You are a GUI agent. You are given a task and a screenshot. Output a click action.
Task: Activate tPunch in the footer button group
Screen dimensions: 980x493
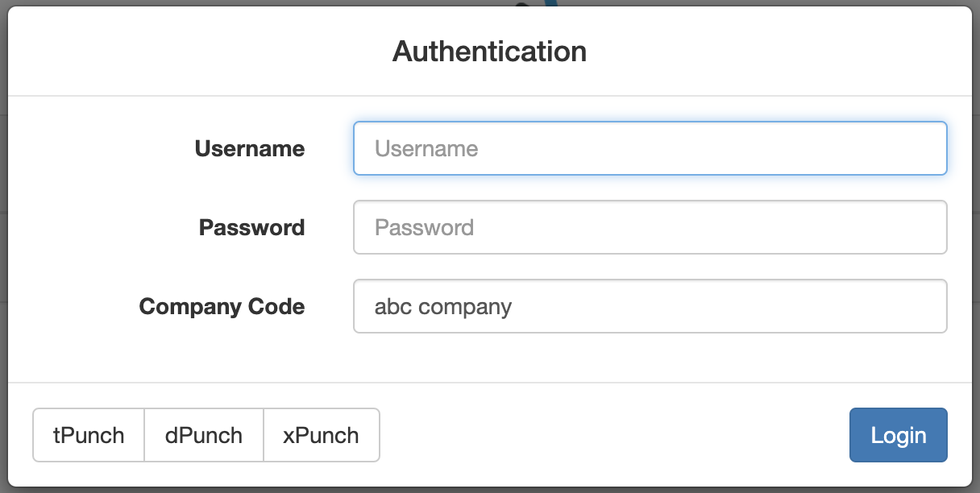click(x=89, y=435)
